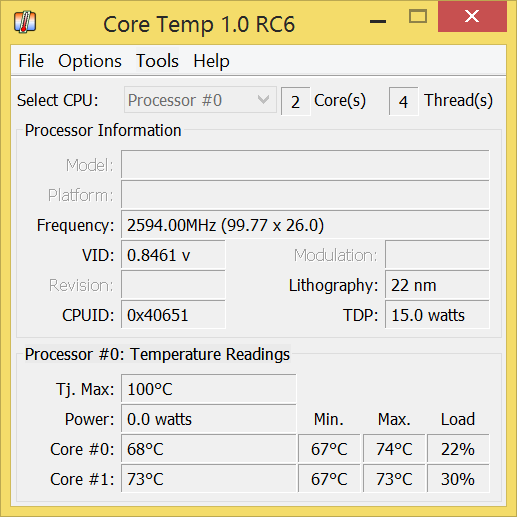
Task: Click the Max. column header
Action: click(x=394, y=419)
